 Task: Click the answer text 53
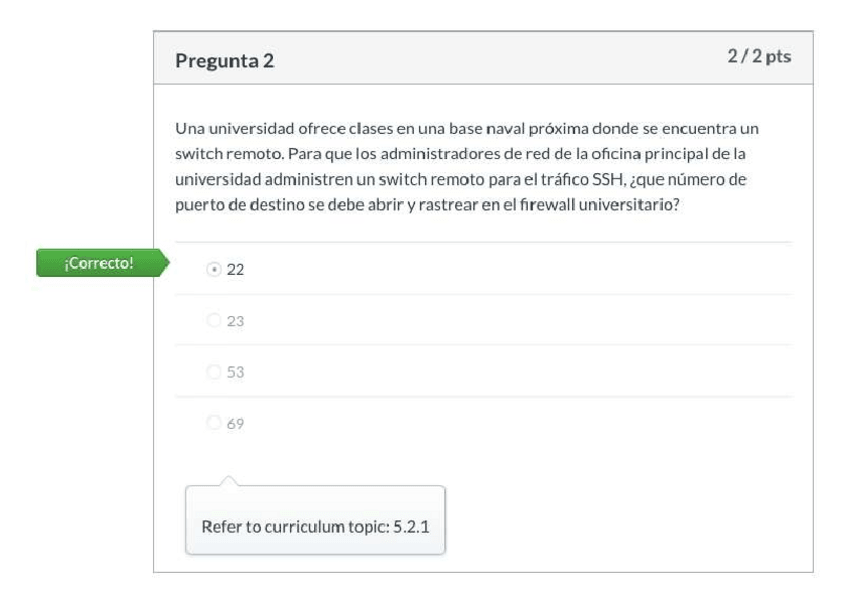coord(236,372)
